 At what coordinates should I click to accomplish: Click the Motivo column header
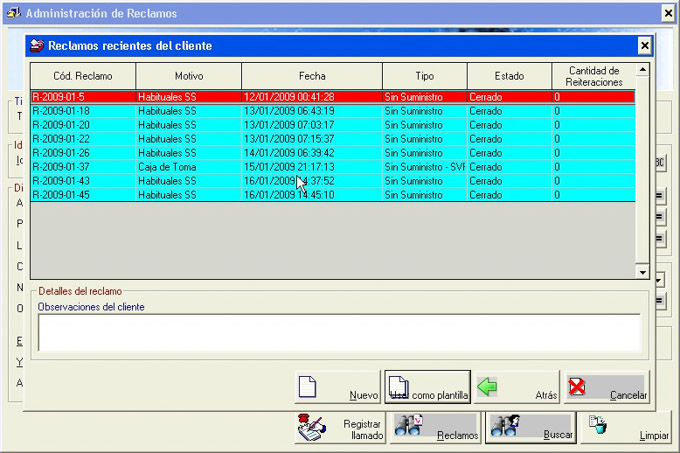[189, 76]
